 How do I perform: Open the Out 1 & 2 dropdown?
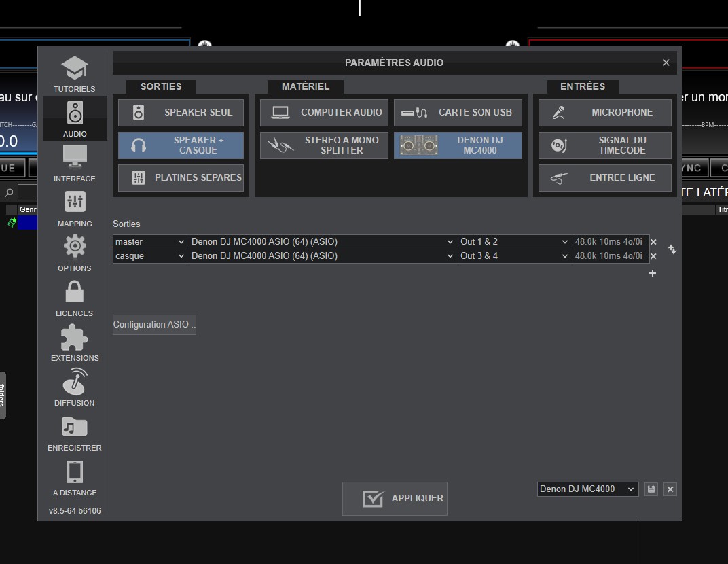pos(515,242)
